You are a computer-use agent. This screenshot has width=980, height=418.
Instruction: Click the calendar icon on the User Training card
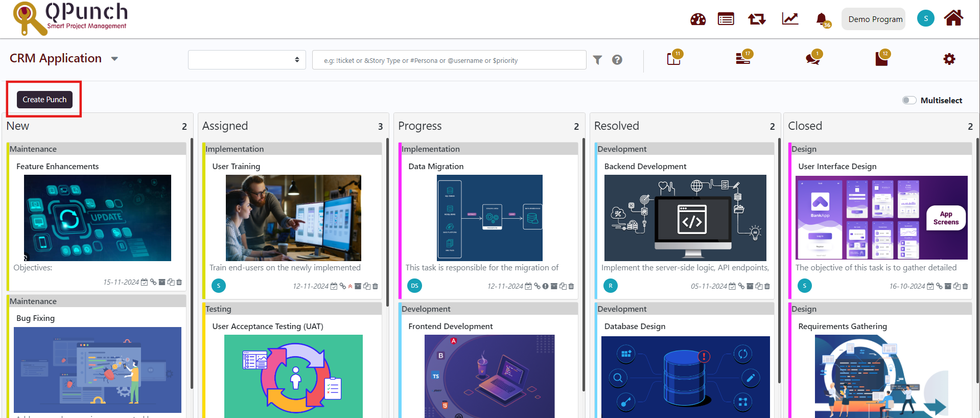pyautogui.click(x=334, y=286)
